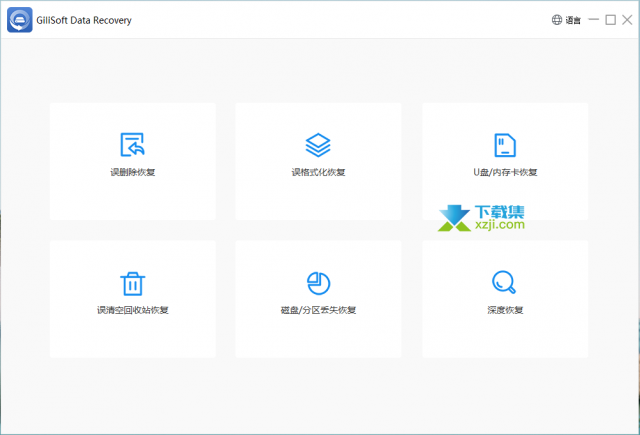Select the U盘/内存卡恢复 label
This screenshot has width=640, height=435.
point(505,172)
